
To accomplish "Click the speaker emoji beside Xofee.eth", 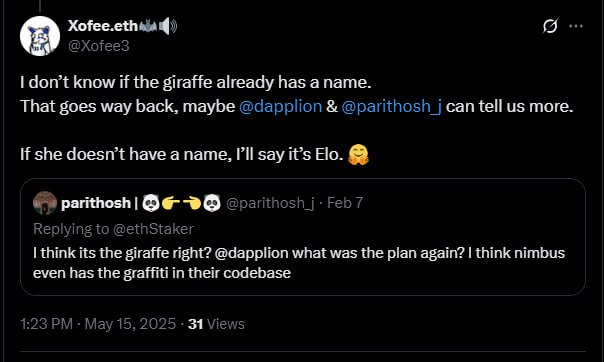I will tap(168, 26).
